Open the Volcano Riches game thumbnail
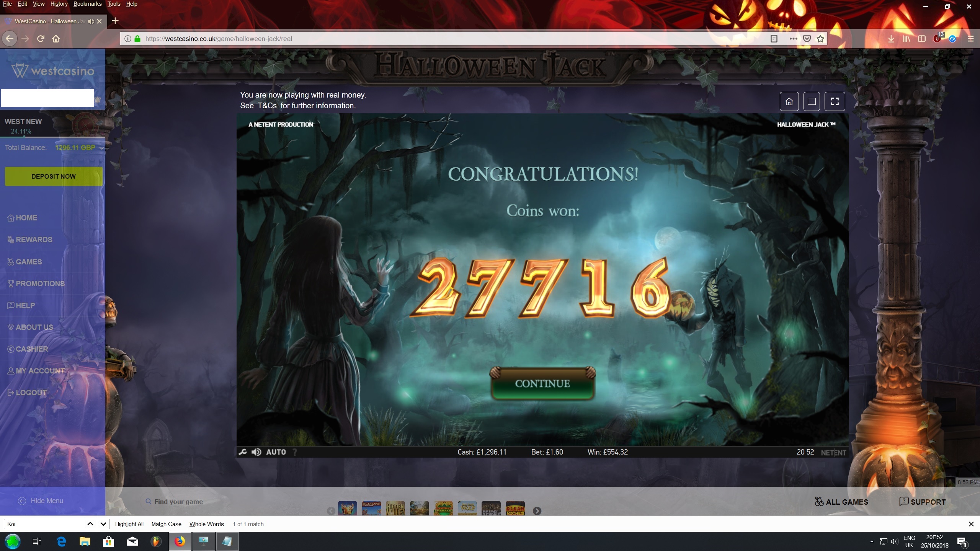Image resolution: width=980 pixels, height=551 pixels. 515,508
